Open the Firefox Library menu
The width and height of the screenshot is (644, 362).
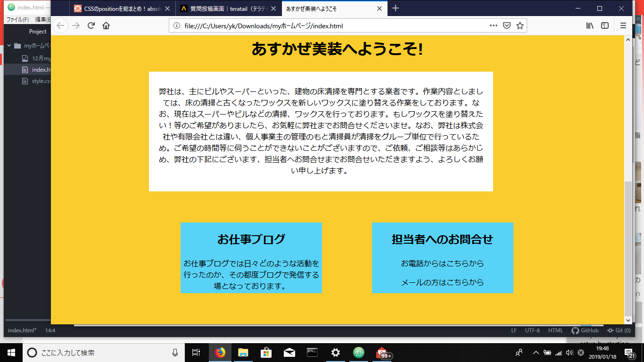click(x=589, y=26)
